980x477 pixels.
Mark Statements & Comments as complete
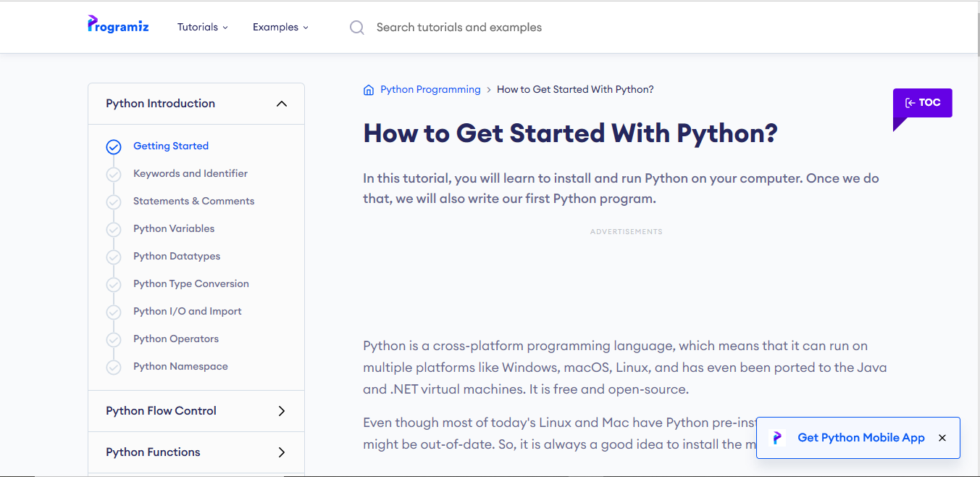(x=114, y=202)
